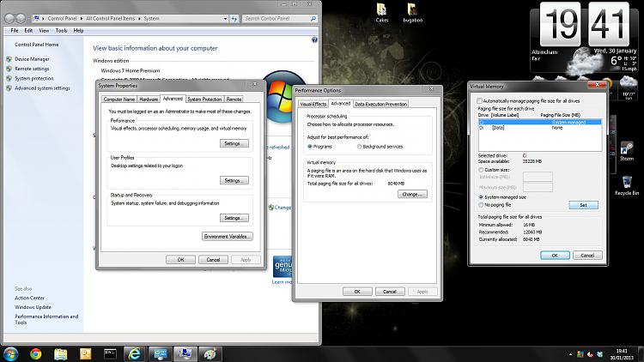Click the System protection shield icon
Viewport: 644px width, 362px height.
(9, 78)
